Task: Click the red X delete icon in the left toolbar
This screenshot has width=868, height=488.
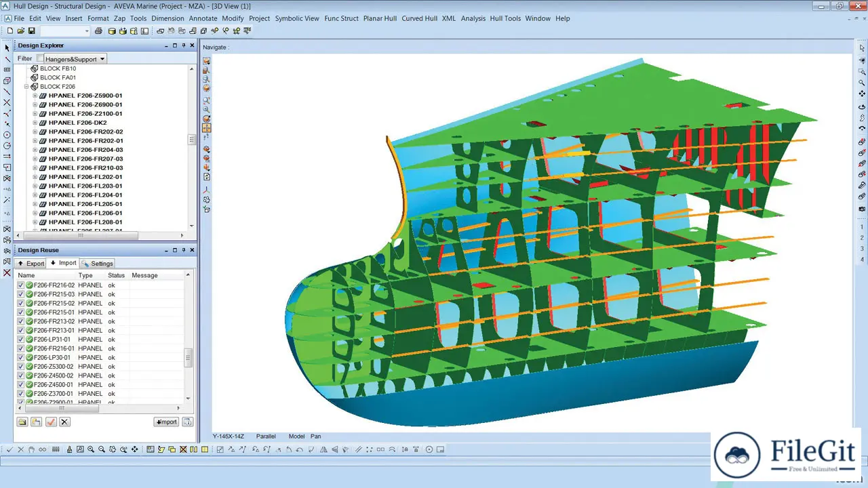Action: click(7, 272)
